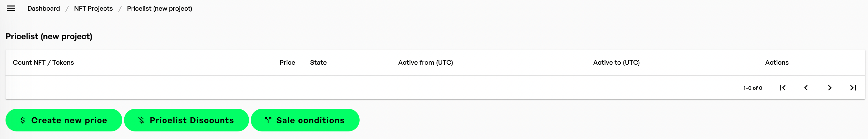Jump to the last page of results

point(853,88)
